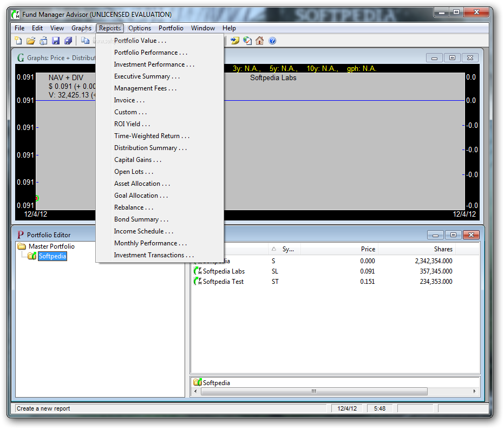This screenshot has height=429, width=504.
Task: Click the Softpedia Labs investment icon
Action: [x=198, y=271]
